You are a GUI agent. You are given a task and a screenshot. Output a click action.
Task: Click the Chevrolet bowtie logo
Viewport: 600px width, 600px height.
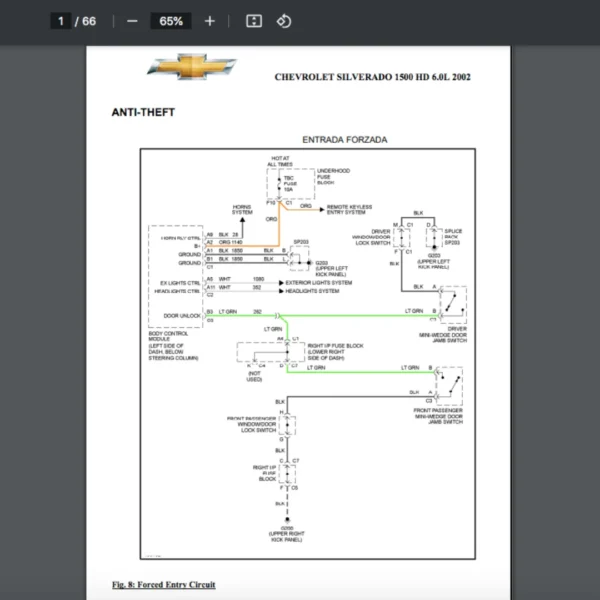192,67
